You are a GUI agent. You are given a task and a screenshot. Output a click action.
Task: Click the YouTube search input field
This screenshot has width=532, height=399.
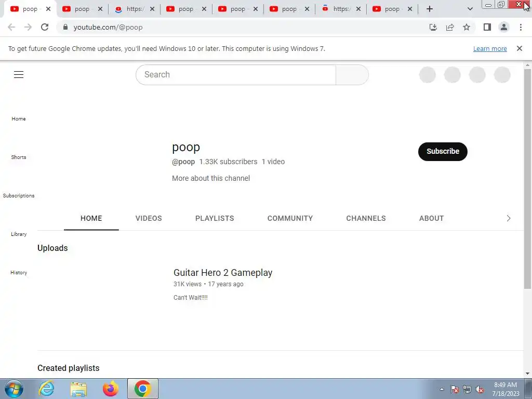(235, 75)
